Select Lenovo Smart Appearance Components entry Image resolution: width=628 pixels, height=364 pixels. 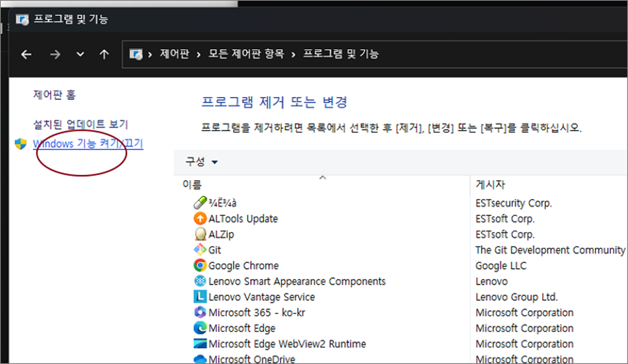point(297,281)
